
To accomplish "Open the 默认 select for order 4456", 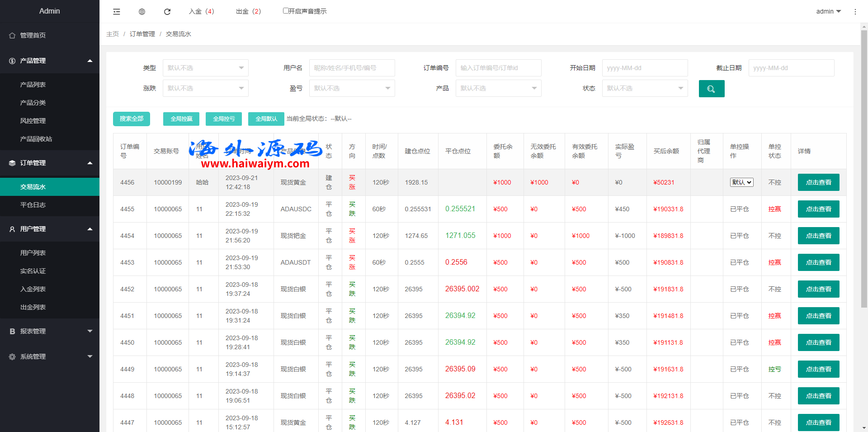I will click(x=741, y=182).
